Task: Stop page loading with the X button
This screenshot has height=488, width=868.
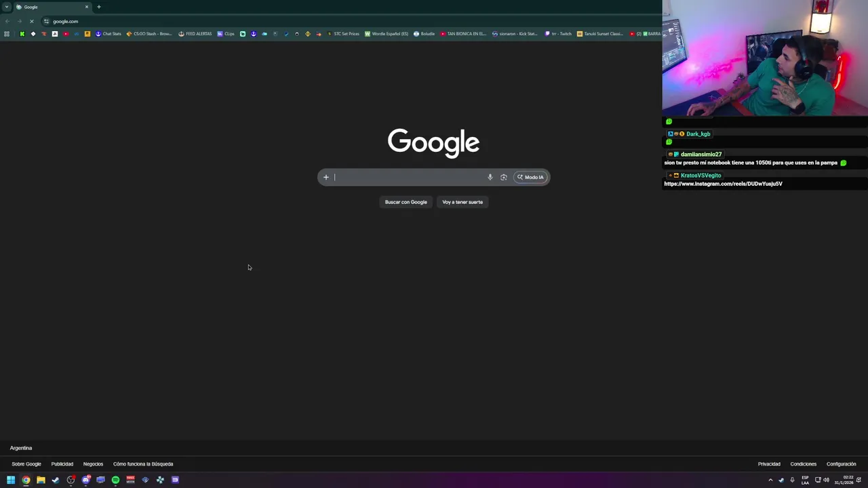Action: coord(31,21)
